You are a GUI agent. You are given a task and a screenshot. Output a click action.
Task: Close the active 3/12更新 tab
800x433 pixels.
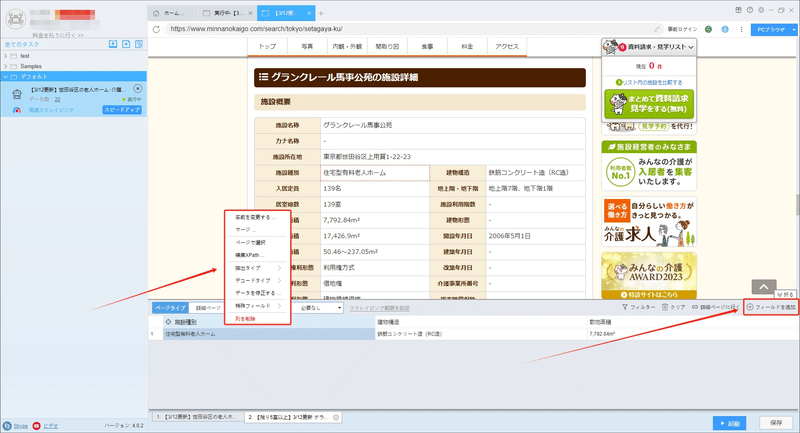click(x=309, y=13)
